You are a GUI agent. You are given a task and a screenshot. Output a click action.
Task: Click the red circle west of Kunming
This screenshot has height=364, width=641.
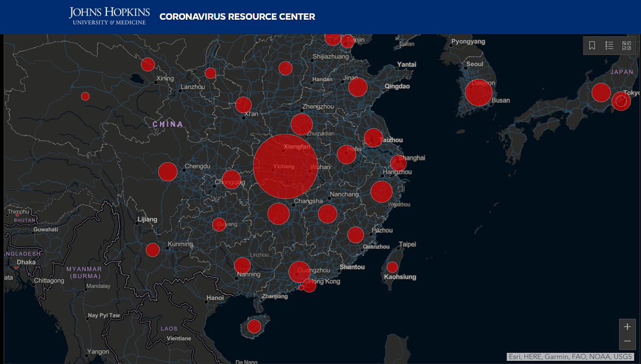tap(153, 250)
